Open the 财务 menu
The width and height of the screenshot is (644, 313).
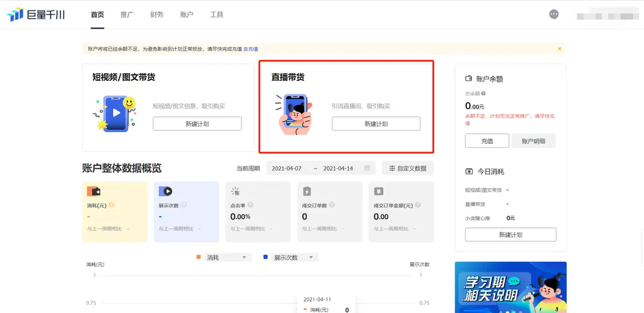pos(157,14)
